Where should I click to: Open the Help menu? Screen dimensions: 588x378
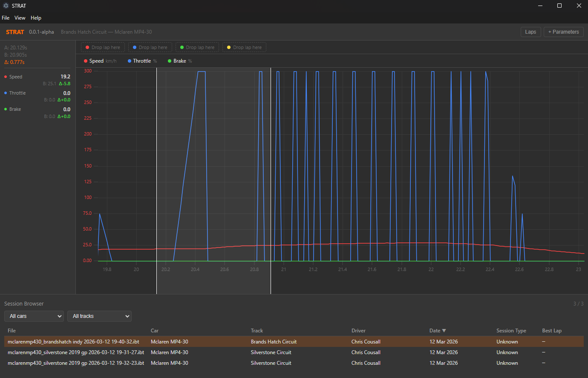tap(36, 18)
